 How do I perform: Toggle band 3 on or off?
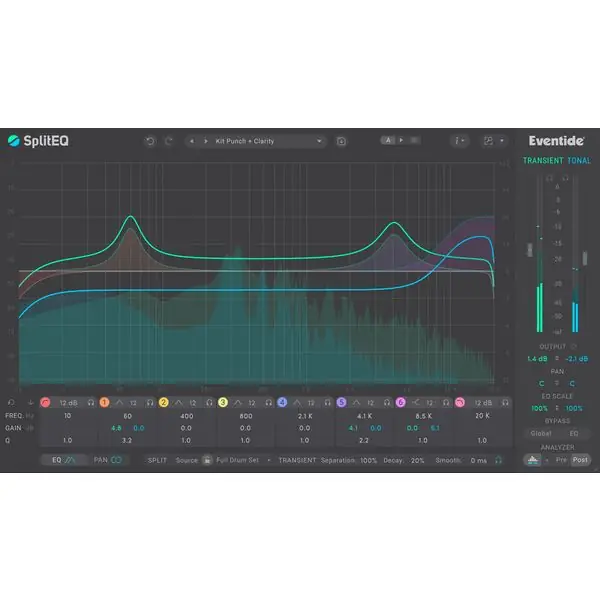(x=223, y=403)
